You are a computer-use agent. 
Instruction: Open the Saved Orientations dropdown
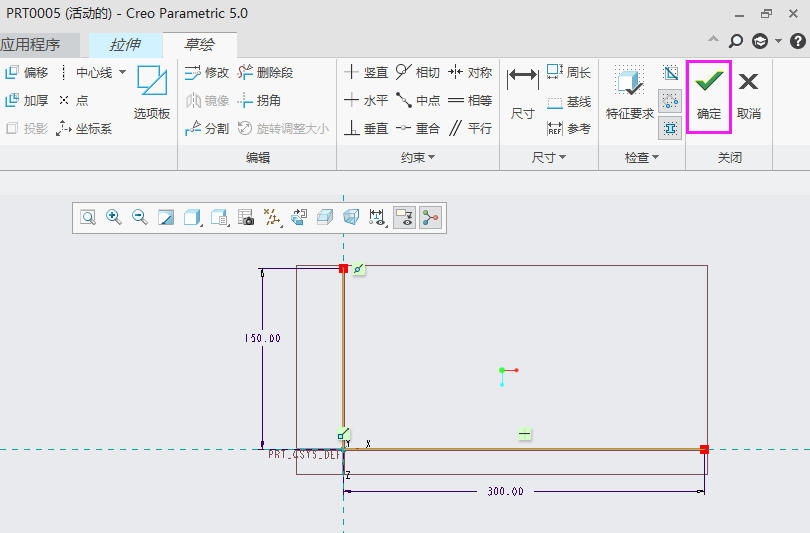220,217
